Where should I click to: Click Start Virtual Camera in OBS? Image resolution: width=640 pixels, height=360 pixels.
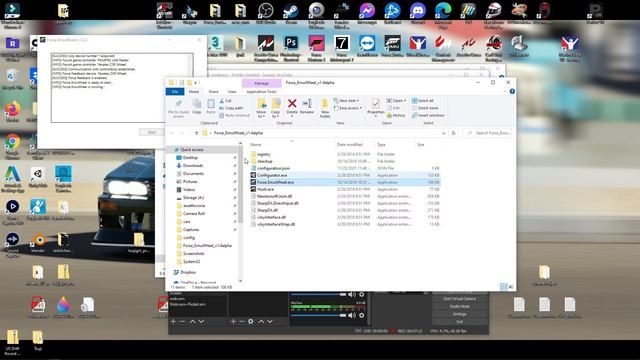tap(460, 299)
